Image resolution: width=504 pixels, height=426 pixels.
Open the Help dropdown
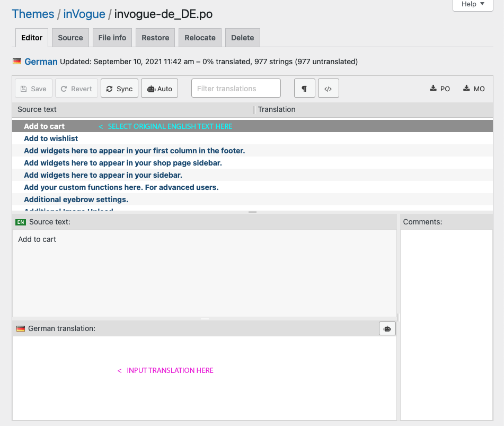coord(473,4)
